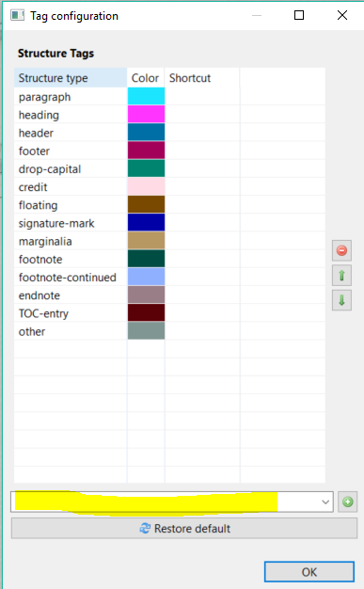This screenshot has width=364, height=589.
Task: Open the cyan paragraph color swatch
Action: tap(146, 96)
